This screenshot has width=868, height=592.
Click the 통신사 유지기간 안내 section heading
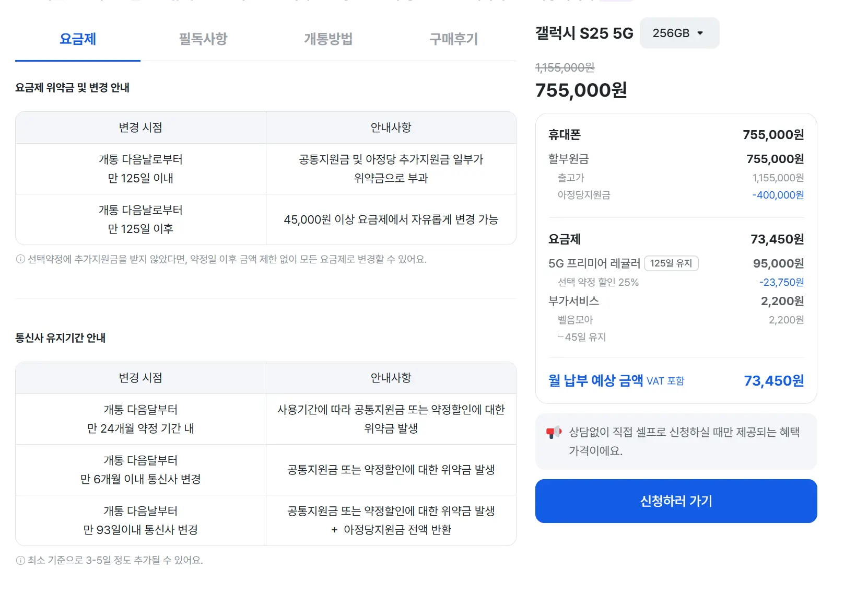pyautogui.click(x=61, y=338)
